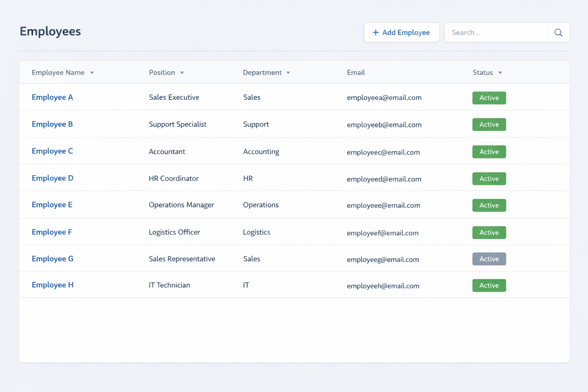This screenshot has width=588, height=392.
Task: Click the Email column header
Action: pos(356,72)
